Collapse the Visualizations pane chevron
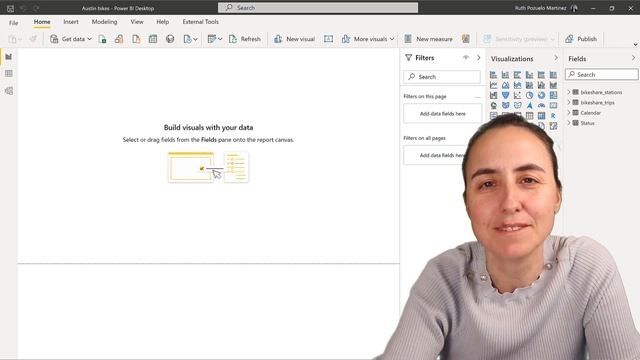Viewport: 640px width, 360px height. [x=556, y=58]
